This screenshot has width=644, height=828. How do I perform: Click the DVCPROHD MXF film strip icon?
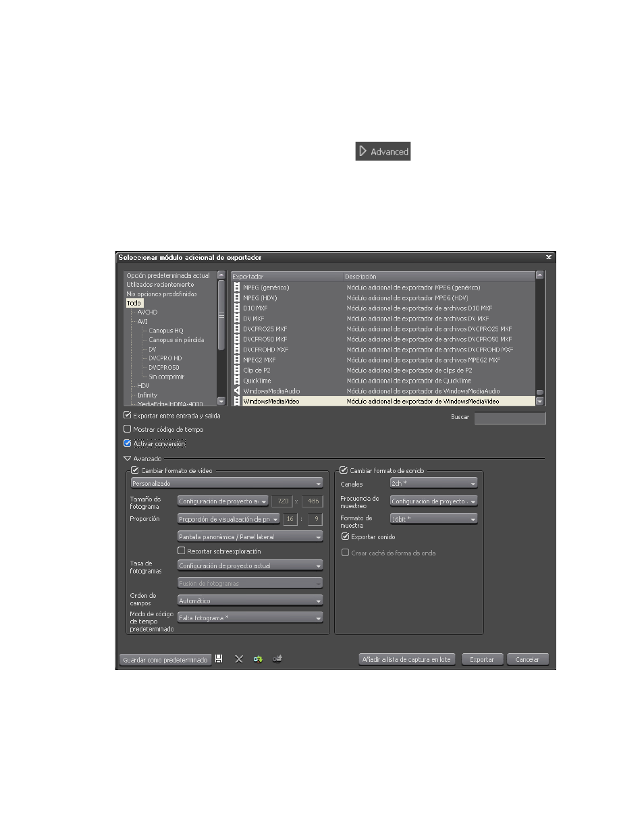point(237,350)
